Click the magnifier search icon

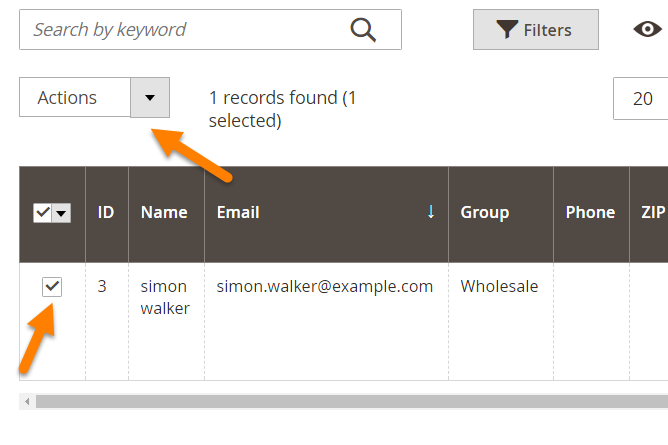pyautogui.click(x=363, y=30)
